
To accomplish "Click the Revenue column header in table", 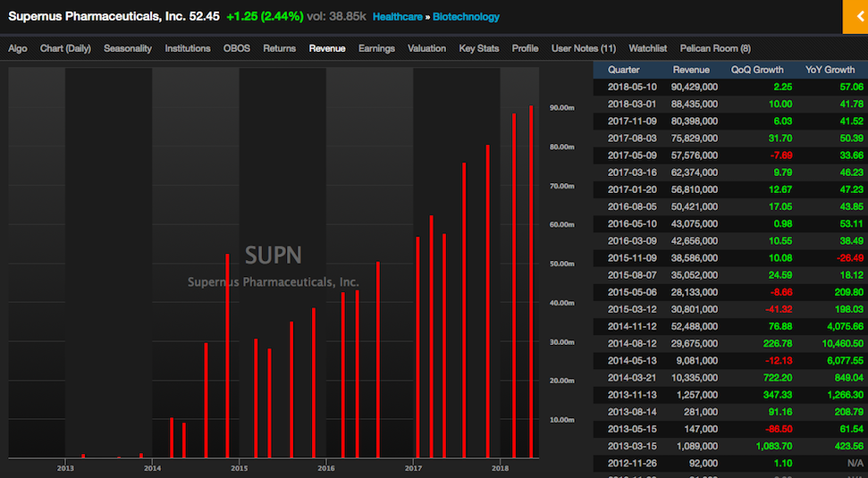I will coord(691,70).
